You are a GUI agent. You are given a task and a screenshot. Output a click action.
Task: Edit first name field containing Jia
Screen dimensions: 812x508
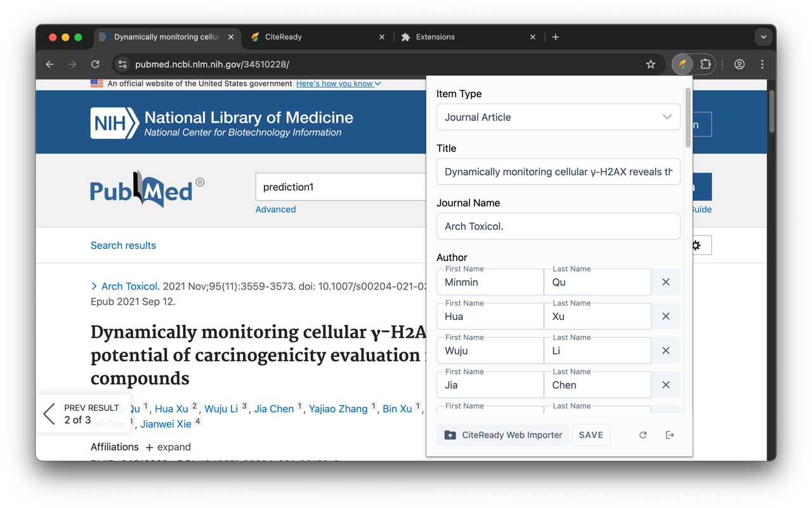coord(490,385)
